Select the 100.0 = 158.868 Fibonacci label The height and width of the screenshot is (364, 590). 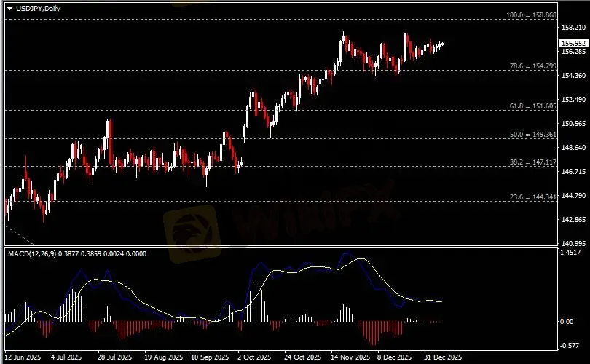point(531,15)
